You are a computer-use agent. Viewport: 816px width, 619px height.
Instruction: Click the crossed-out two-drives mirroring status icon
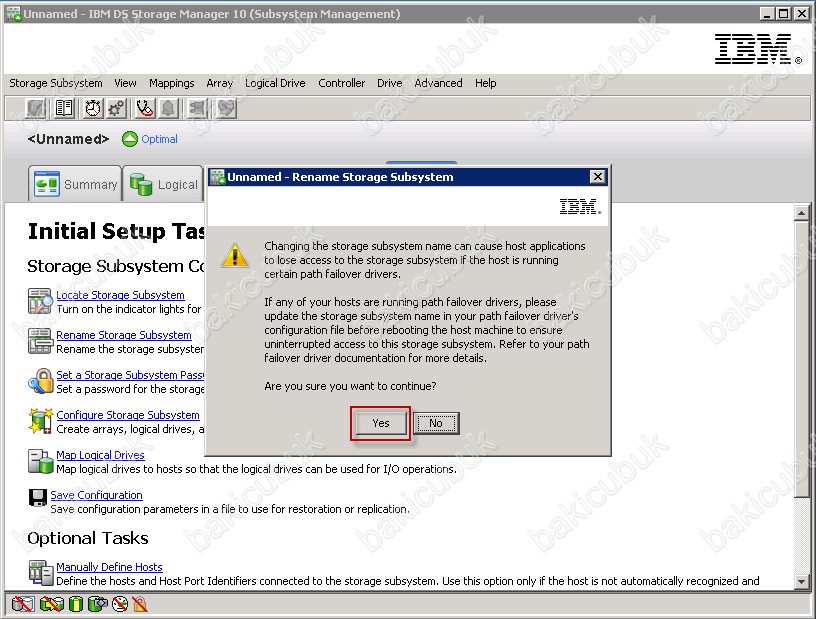(22, 604)
